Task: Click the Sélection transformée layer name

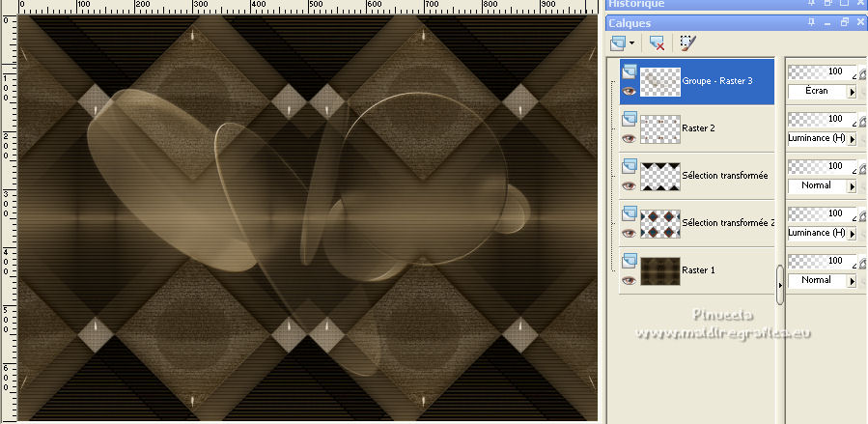Action: pyautogui.click(x=725, y=176)
